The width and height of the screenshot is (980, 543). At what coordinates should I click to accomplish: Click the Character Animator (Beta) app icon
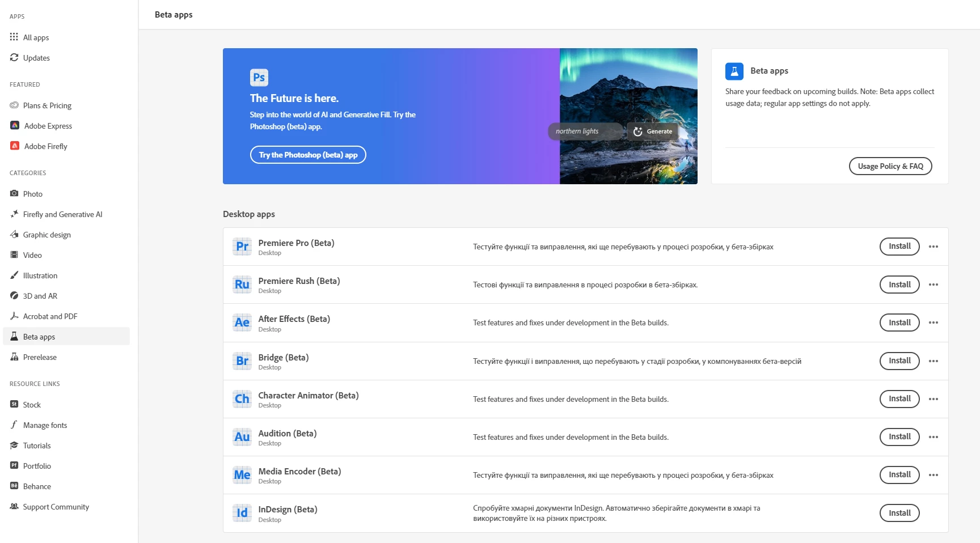coord(242,399)
